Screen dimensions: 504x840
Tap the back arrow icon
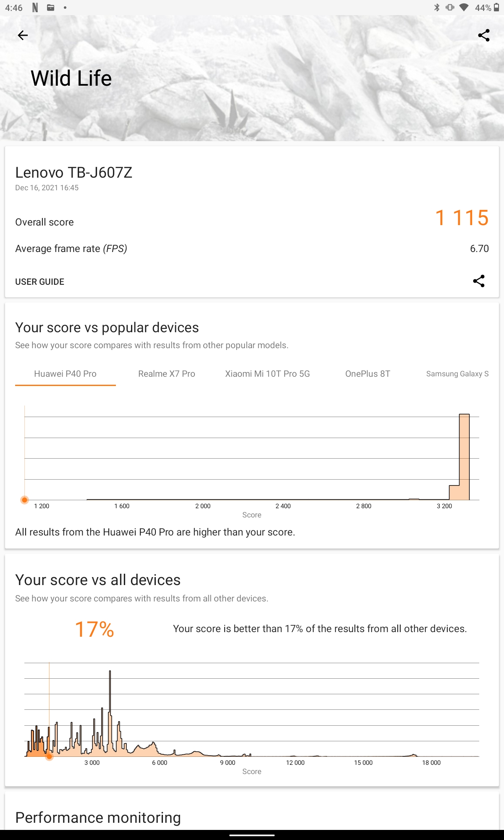[23, 35]
